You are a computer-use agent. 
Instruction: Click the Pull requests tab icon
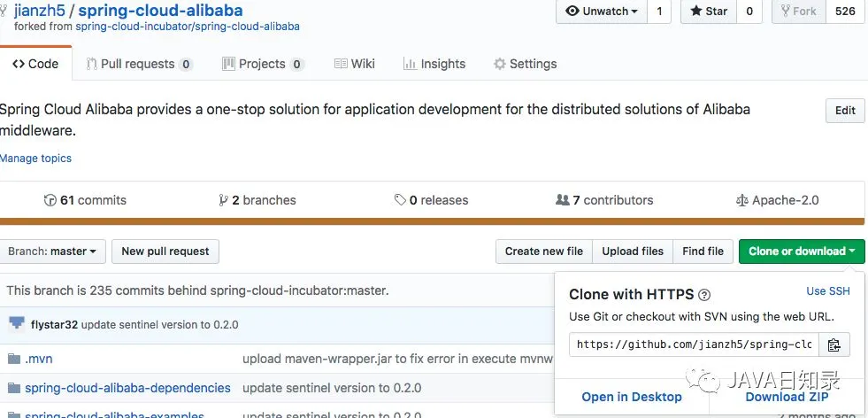pos(91,64)
